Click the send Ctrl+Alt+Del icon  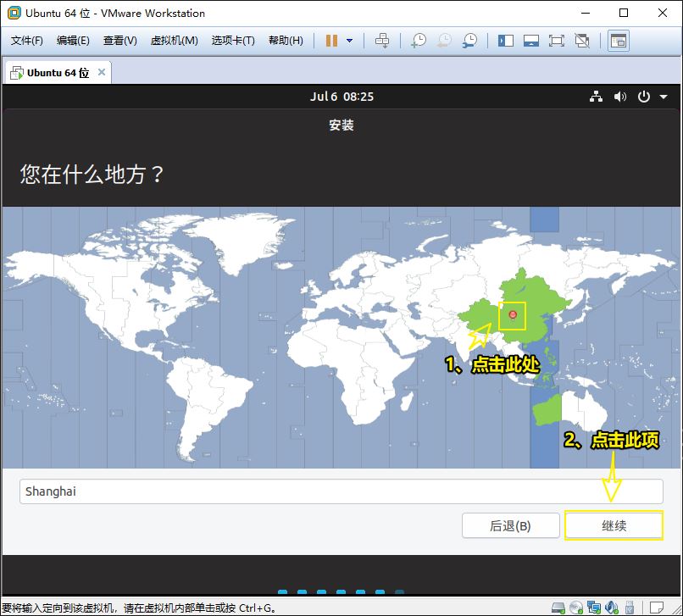[382, 41]
